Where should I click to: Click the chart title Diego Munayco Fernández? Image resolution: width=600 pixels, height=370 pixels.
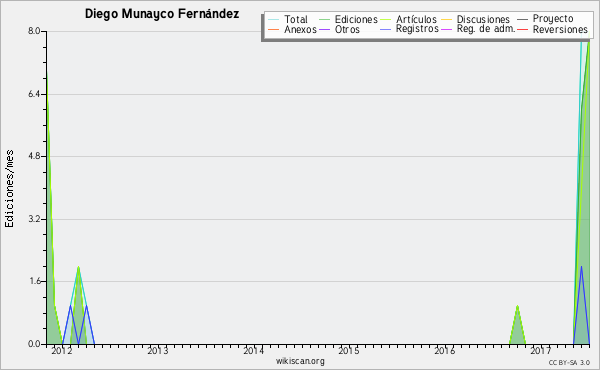[x=162, y=14]
